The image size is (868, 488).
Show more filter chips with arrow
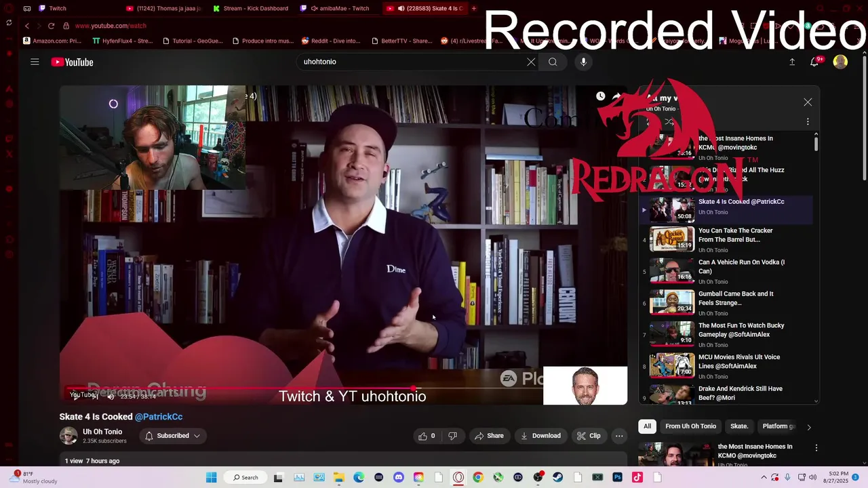coord(808,427)
